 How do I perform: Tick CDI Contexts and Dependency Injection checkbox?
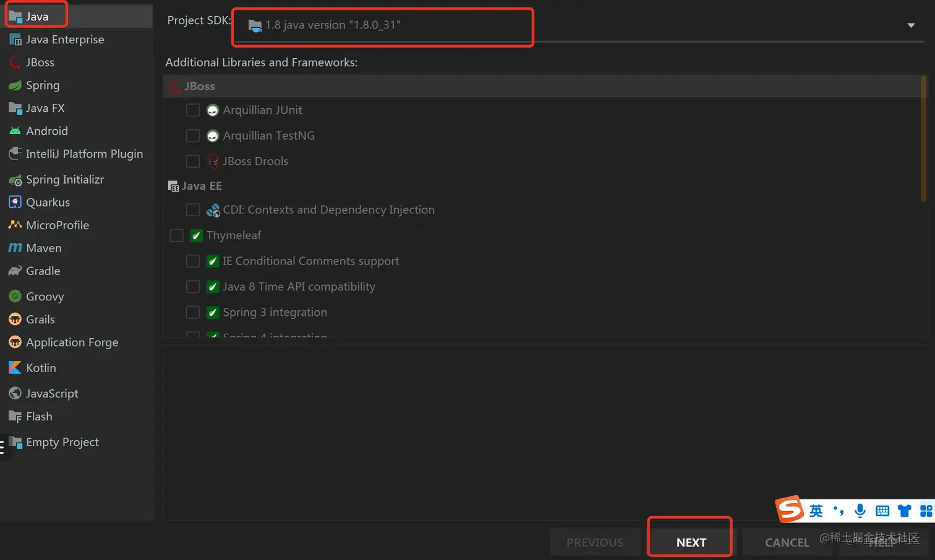pyautogui.click(x=193, y=210)
